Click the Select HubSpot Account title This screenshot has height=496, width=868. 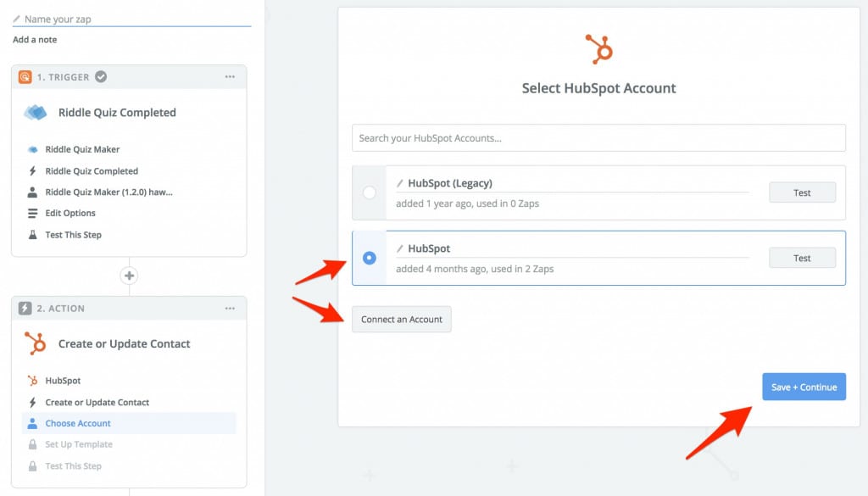point(599,88)
